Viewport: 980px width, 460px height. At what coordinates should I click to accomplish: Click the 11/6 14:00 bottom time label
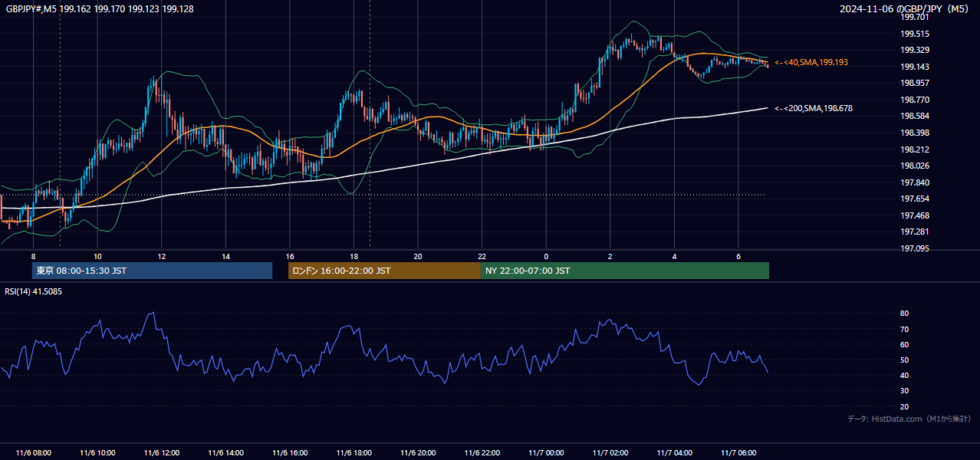click(225, 453)
